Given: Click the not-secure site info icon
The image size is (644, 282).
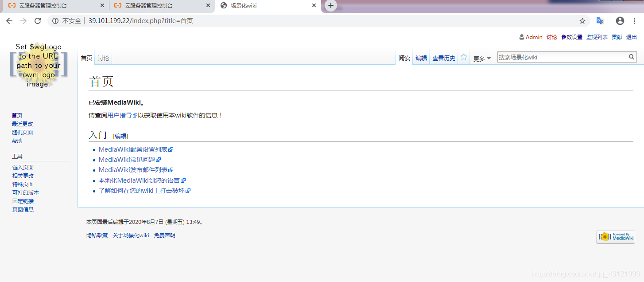Looking at the screenshot, I should pos(55,21).
